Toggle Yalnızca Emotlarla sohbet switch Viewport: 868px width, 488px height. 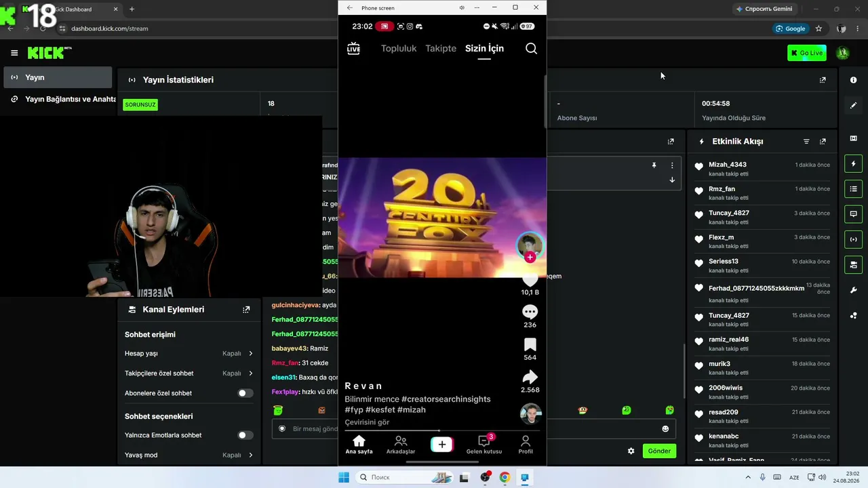click(245, 435)
